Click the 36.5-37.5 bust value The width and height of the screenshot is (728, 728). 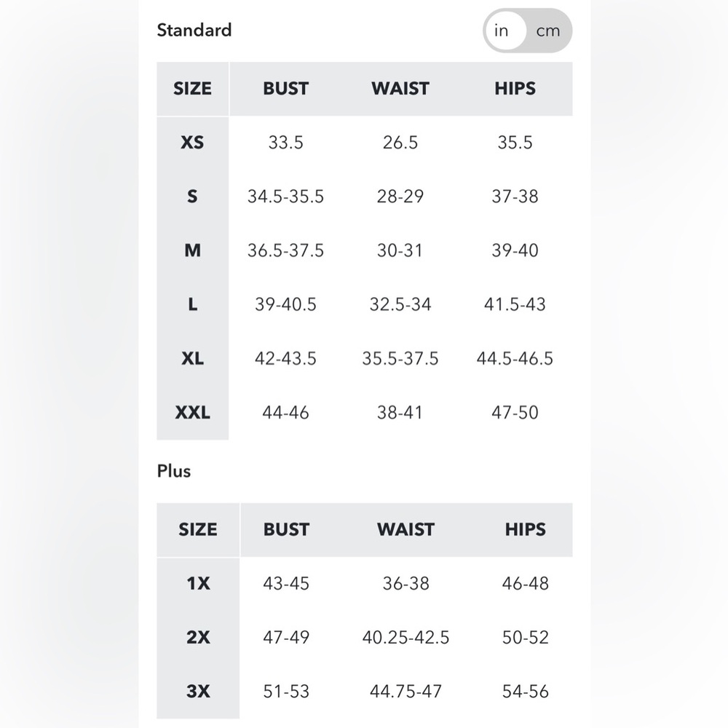coord(285,250)
